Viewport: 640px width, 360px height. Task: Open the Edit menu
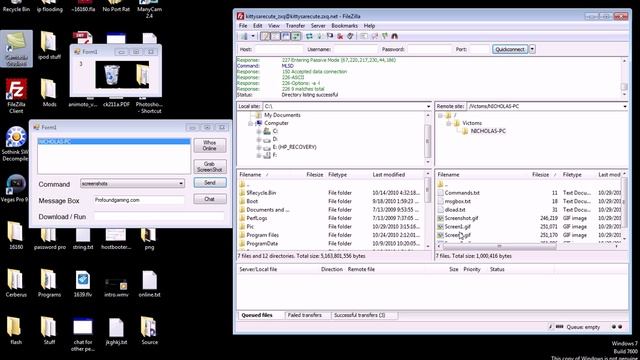(x=258, y=26)
